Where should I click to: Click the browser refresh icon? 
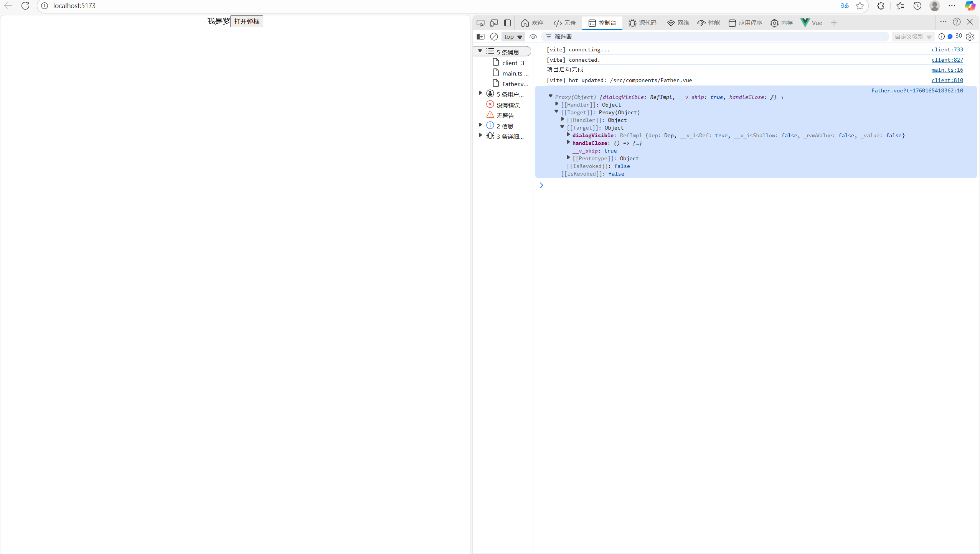25,6
